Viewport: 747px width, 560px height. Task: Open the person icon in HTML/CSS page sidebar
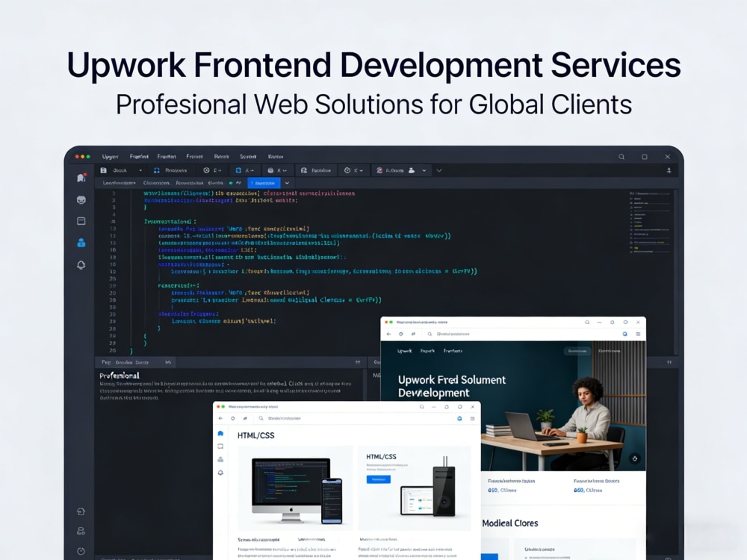tap(220, 459)
